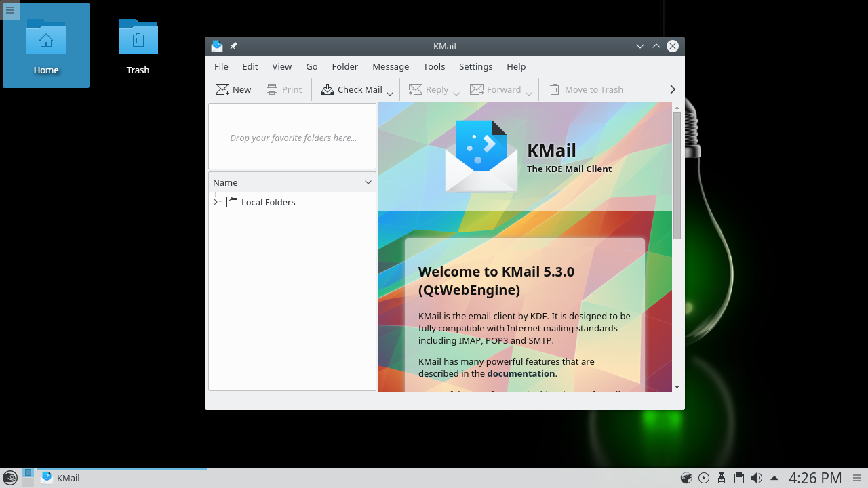This screenshot has height=488, width=868.
Task: Open the clipboard tray icon
Action: pos(739,478)
